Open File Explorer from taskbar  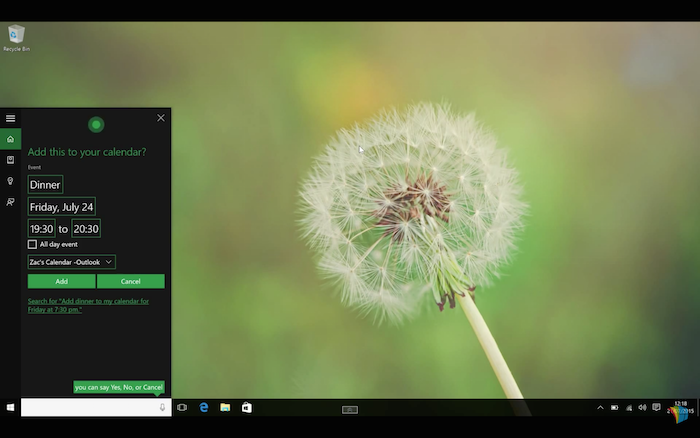(225, 408)
